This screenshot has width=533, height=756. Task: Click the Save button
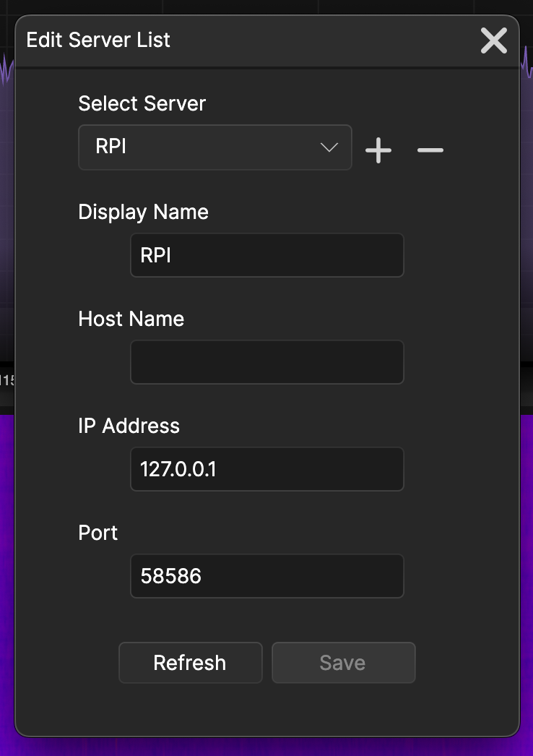point(343,663)
